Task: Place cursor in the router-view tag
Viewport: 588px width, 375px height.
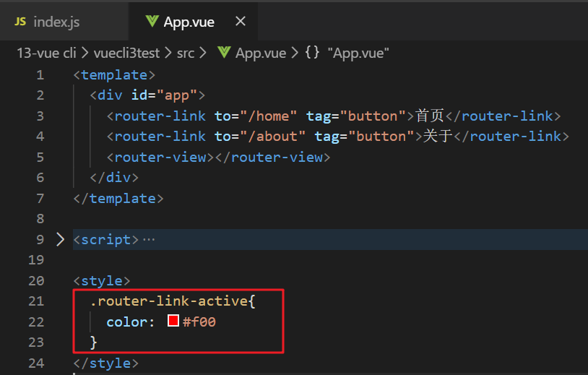Action: pyautogui.click(x=160, y=157)
